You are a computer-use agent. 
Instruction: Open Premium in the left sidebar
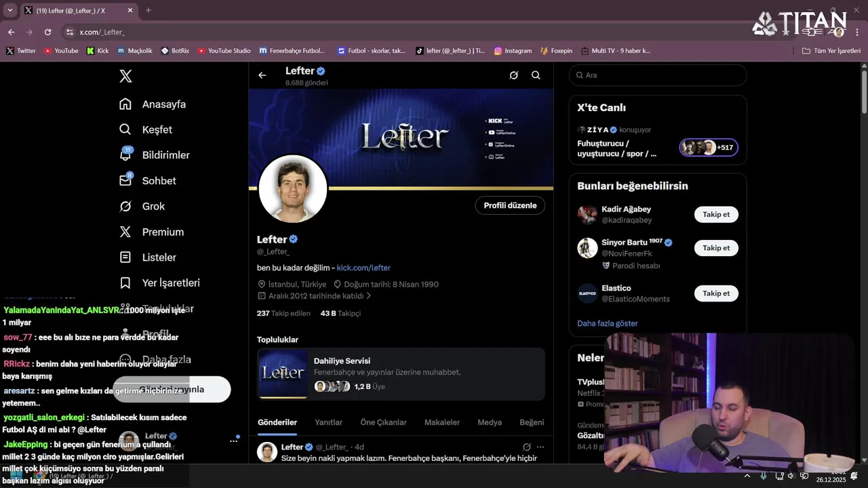click(151, 232)
